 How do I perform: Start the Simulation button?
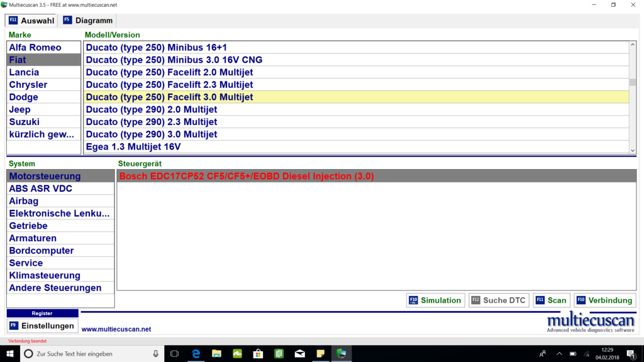coord(435,300)
